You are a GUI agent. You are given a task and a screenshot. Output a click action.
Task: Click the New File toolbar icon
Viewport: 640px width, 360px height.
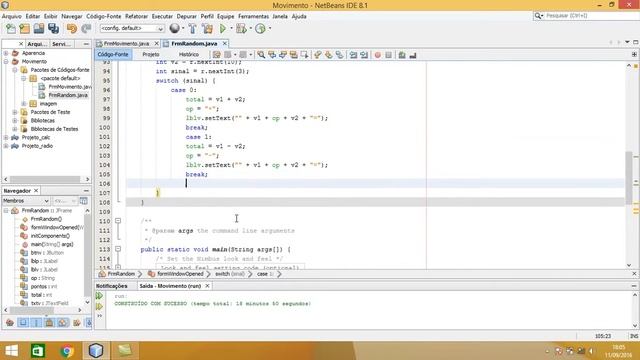[11, 29]
